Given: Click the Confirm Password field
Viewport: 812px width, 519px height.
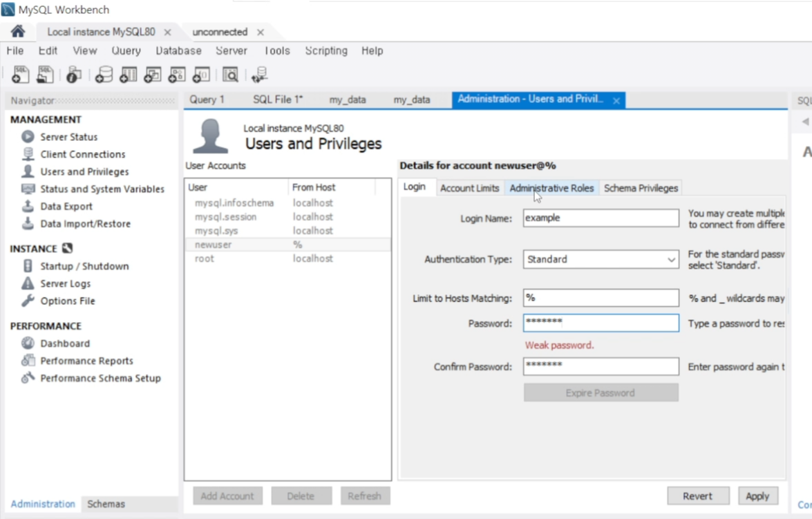Looking at the screenshot, I should 601,366.
